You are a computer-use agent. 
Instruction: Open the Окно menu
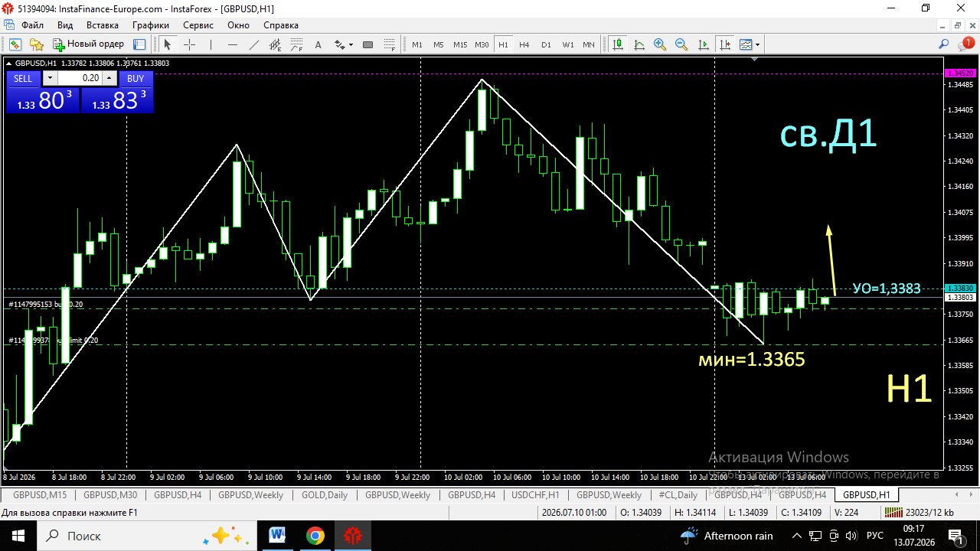238,25
